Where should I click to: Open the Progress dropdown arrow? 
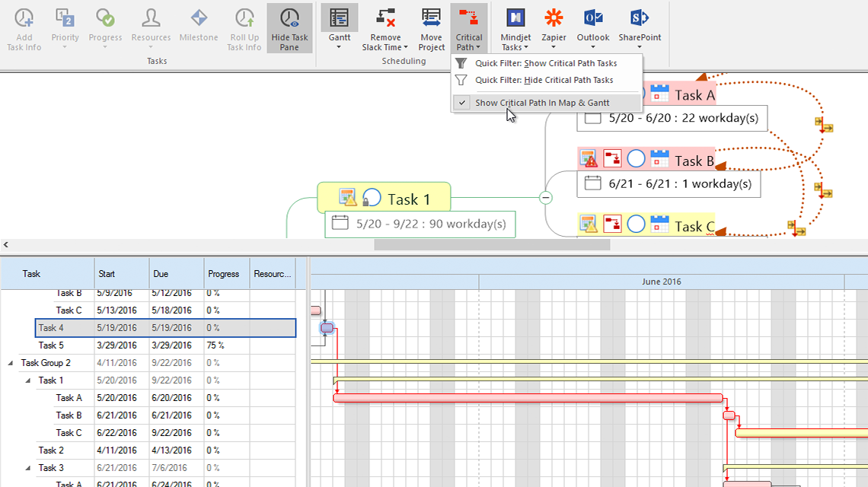(105, 47)
